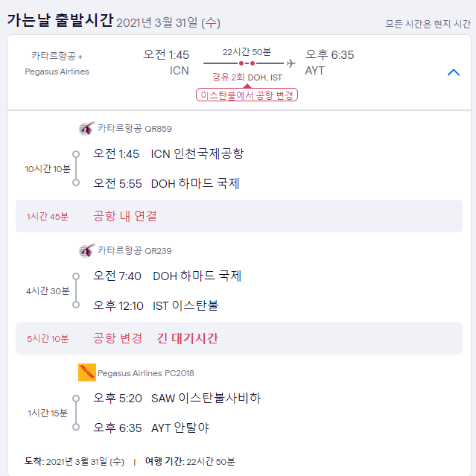The height and width of the screenshot is (476, 476).
Task: Click the Pegasus Airlines PC2018 flight label
Action: click(x=146, y=373)
